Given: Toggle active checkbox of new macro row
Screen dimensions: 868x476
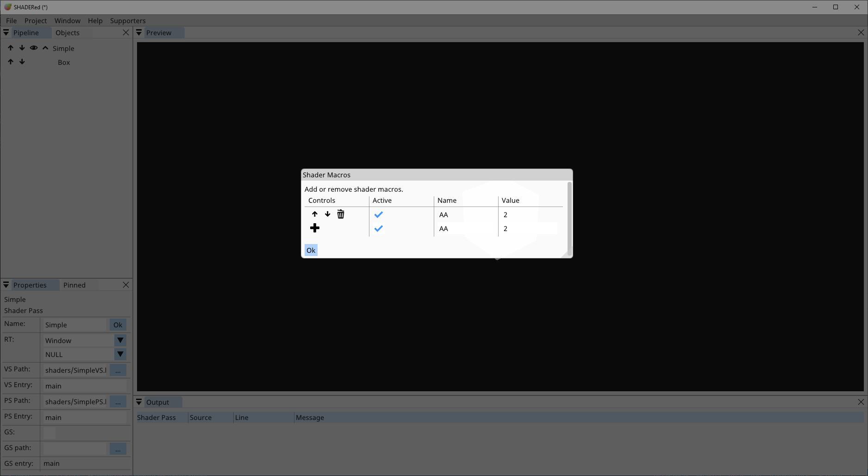Looking at the screenshot, I should pyautogui.click(x=379, y=228).
